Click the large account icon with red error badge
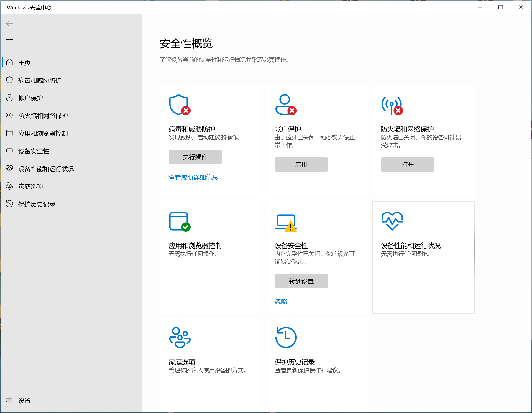This screenshot has width=532, height=413. (x=286, y=105)
